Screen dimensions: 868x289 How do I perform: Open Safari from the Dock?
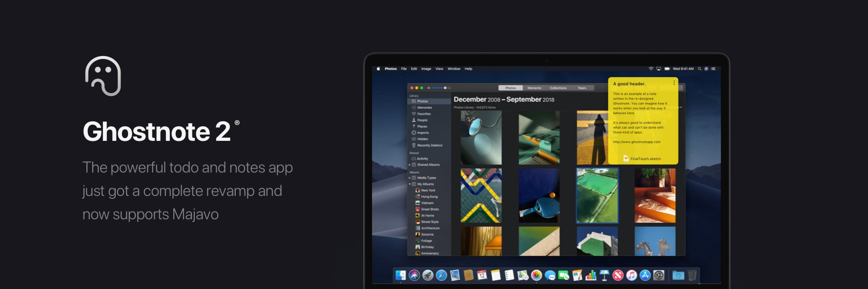click(441, 275)
